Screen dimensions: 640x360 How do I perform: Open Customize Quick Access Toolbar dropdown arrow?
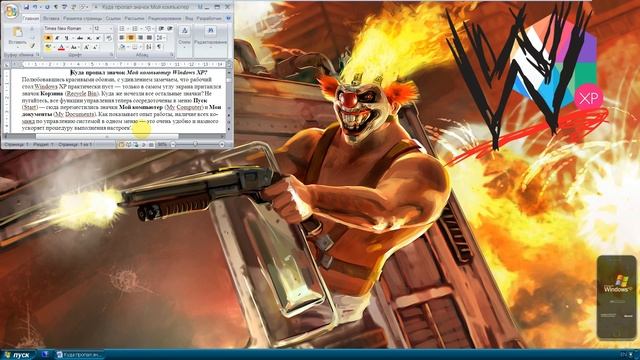point(97,7)
